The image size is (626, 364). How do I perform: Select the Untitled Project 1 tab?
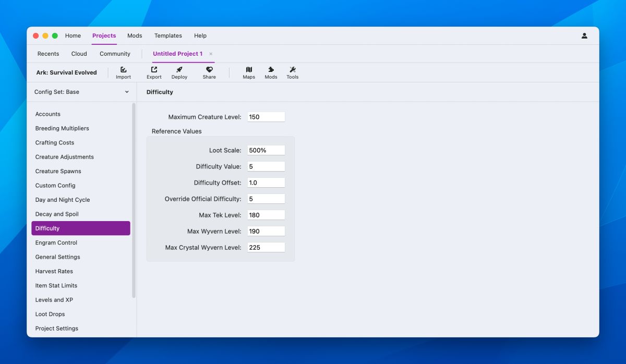tap(177, 54)
